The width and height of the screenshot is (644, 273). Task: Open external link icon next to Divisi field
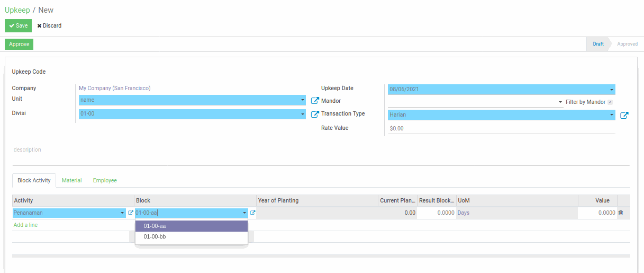[x=315, y=114]
